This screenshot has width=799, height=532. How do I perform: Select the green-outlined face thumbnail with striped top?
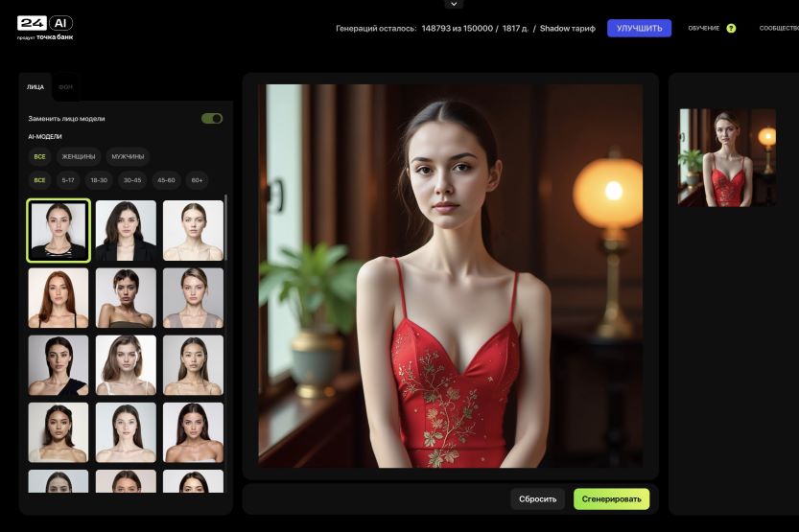click(59, 231)
